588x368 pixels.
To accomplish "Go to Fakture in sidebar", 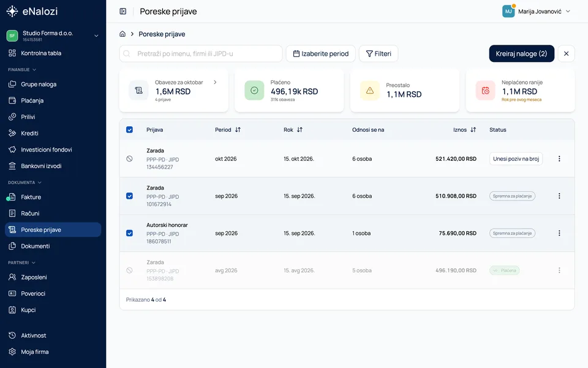I will pos(53,197).
